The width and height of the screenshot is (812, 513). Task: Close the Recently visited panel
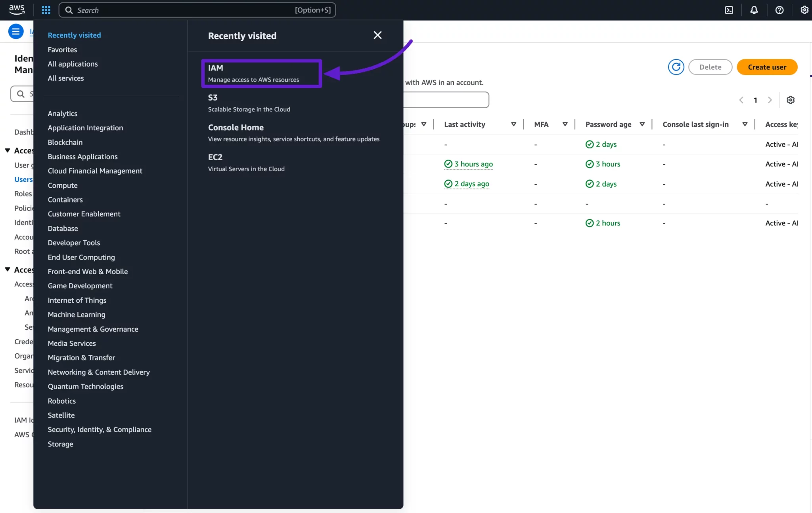(377, 35)
